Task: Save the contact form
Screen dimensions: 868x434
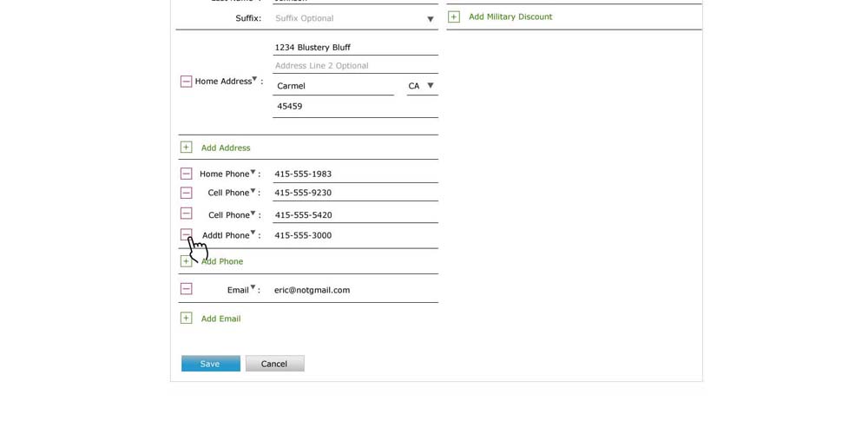Action: point(210,364)
